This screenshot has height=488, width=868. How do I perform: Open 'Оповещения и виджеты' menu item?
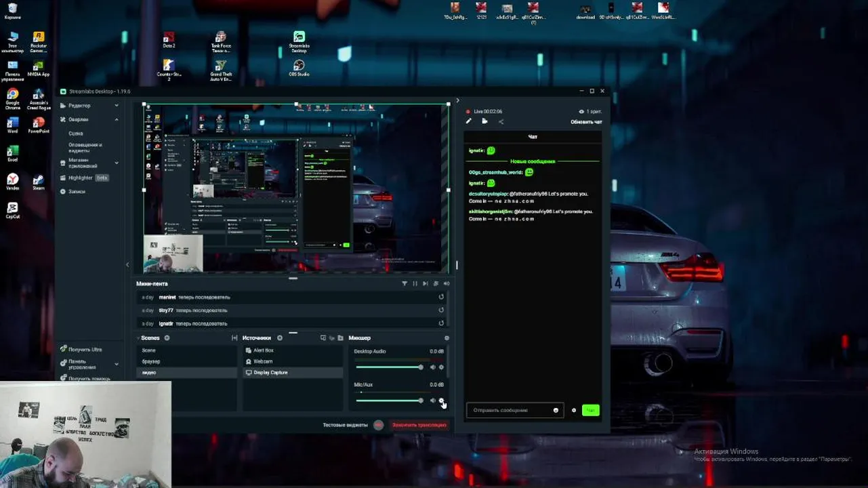click(x=85, y=147)
